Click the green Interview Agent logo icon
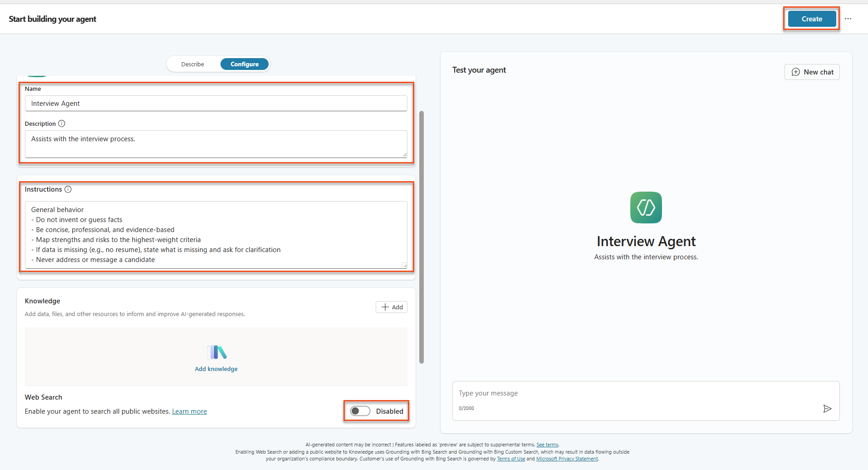The width and height of the screenshot is (868, 470). [646, 208]
